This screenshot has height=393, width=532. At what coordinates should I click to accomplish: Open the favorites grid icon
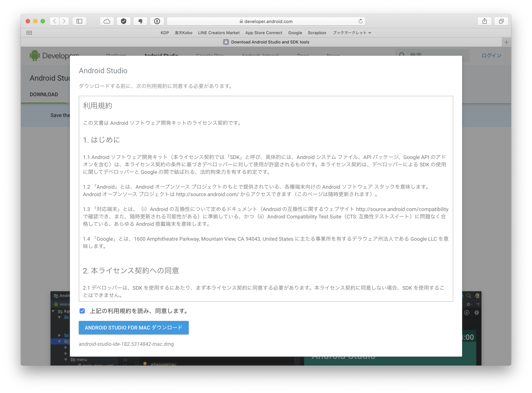29,33
